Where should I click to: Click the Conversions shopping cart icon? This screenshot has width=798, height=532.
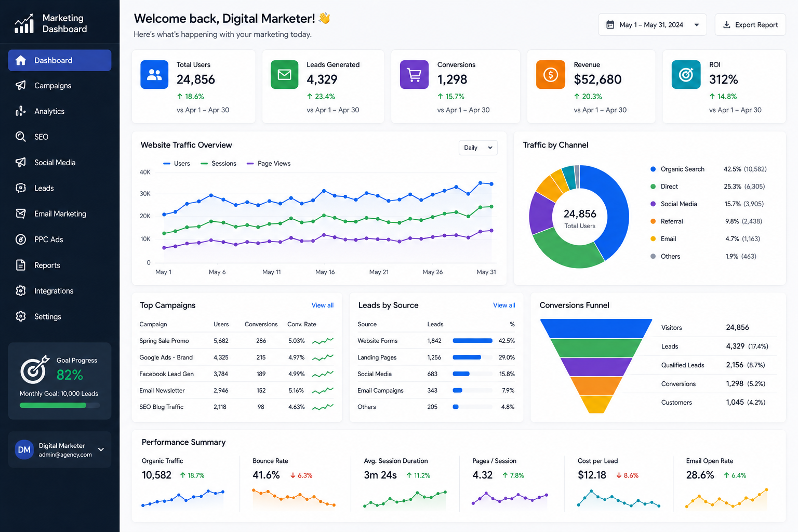click(x=414, y=75)
